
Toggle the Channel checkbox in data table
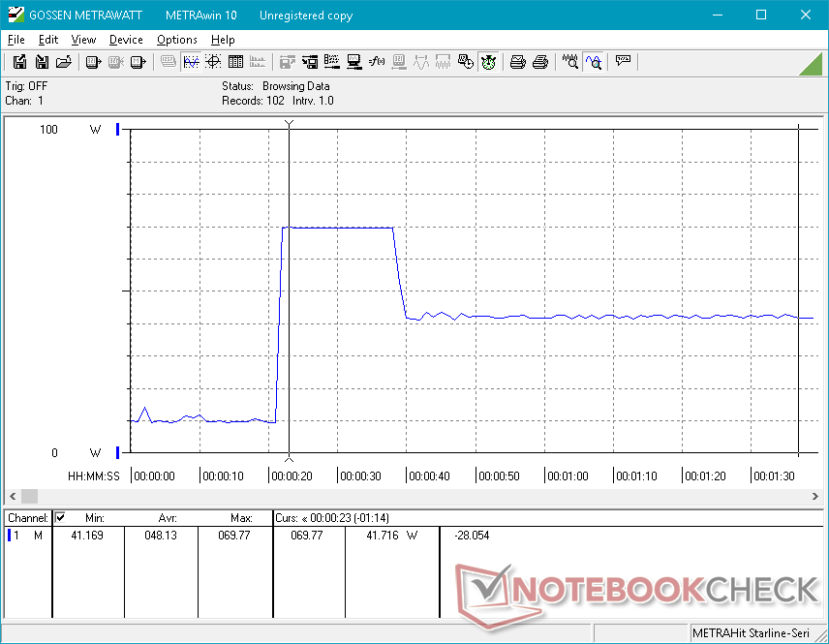[x=60, y=518]
